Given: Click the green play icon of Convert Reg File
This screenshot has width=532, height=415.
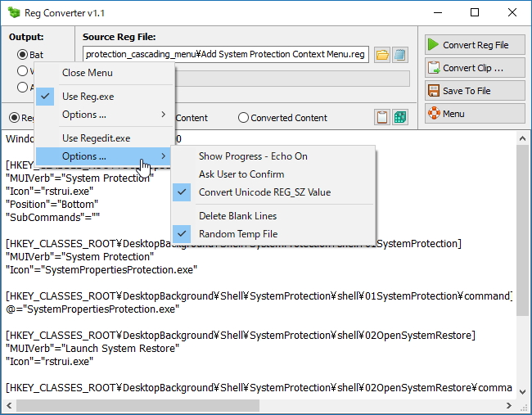Looking at the screenshot, I should 433,44.
